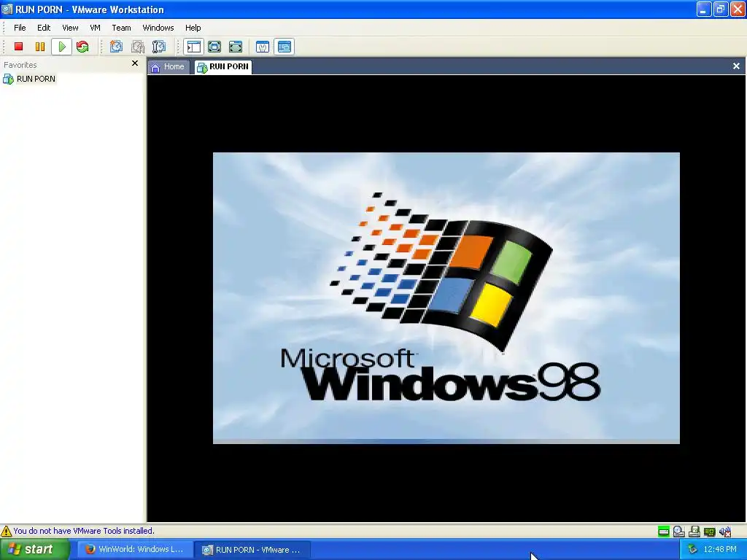Image resolution: width=747 pixels, height=560 pixels.
Task: Switch to WinWorld Firefox window in taskbar
Action: coord(135,550)
